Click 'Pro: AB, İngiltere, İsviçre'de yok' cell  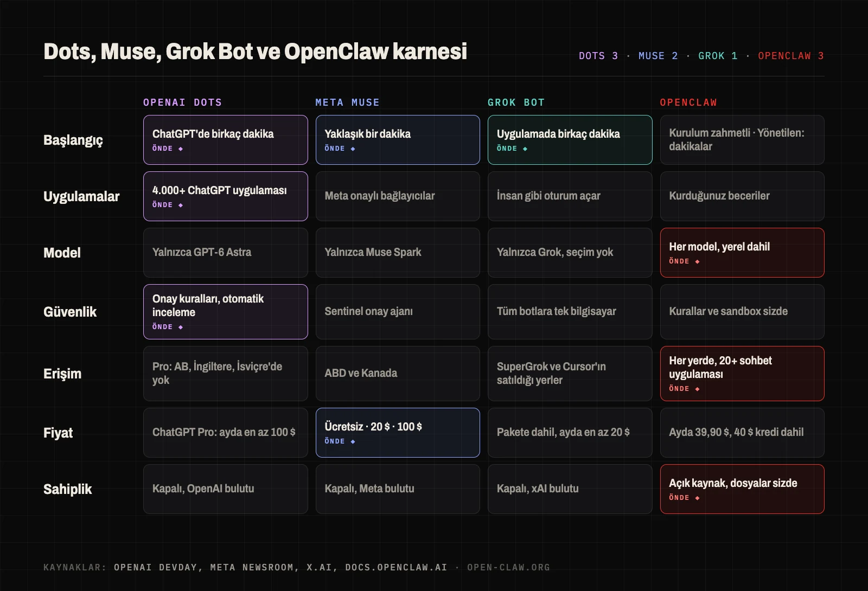pyautogui.click(x=225, y=374)
